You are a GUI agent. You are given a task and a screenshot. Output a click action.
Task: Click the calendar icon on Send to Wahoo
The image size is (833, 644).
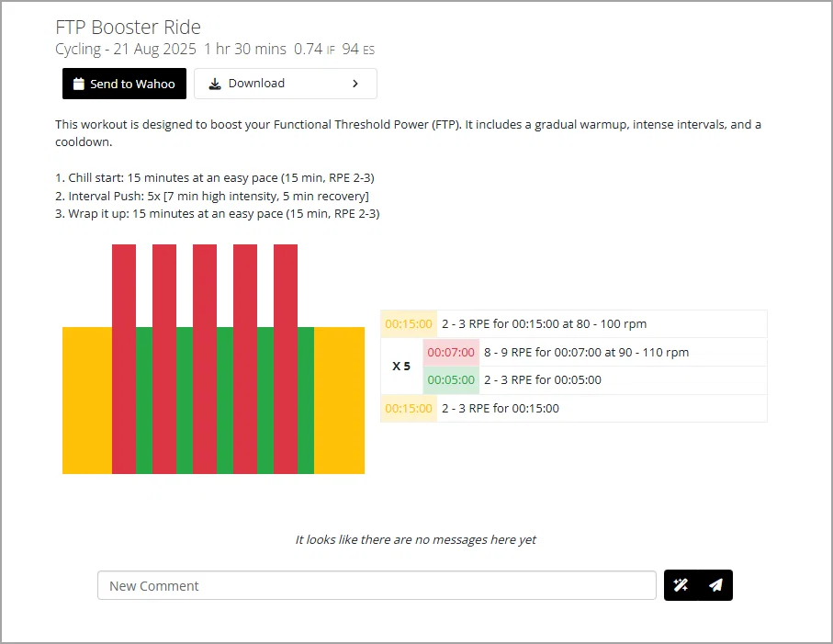click(x=79, y=84)
